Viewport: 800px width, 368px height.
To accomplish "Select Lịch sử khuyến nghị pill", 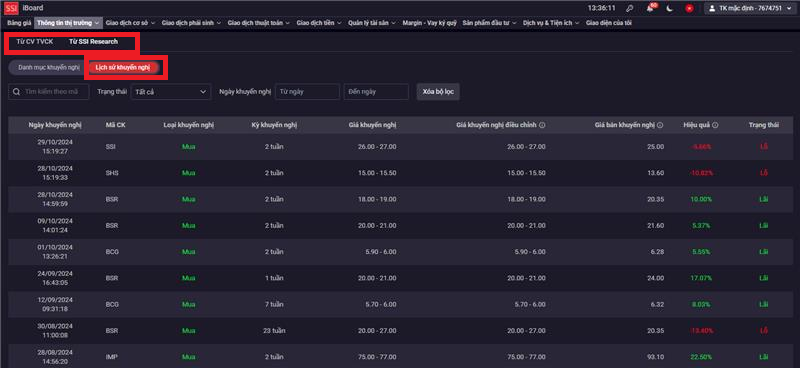I will [x=122, y=67].
